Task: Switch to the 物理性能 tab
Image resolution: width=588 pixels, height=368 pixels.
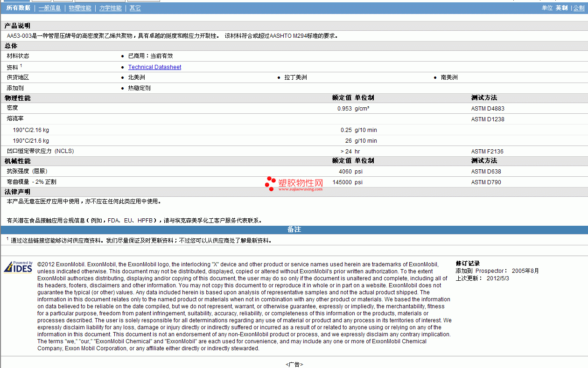Action: click(80, 8)
